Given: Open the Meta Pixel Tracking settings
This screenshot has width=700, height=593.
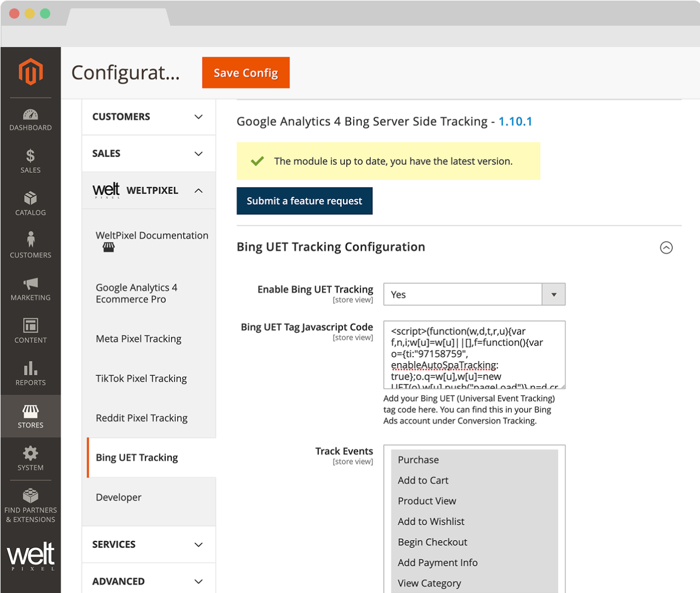Looking at the screenshot, I should (138, 339).
